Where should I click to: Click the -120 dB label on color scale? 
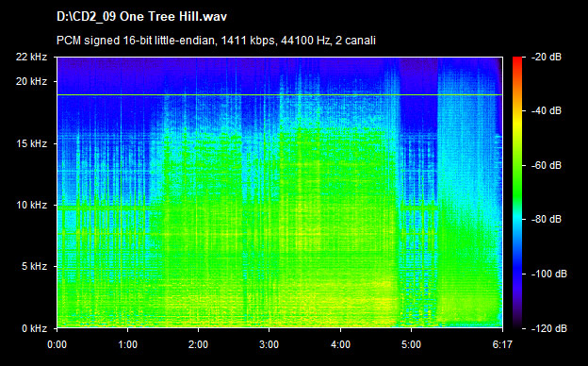549,328
